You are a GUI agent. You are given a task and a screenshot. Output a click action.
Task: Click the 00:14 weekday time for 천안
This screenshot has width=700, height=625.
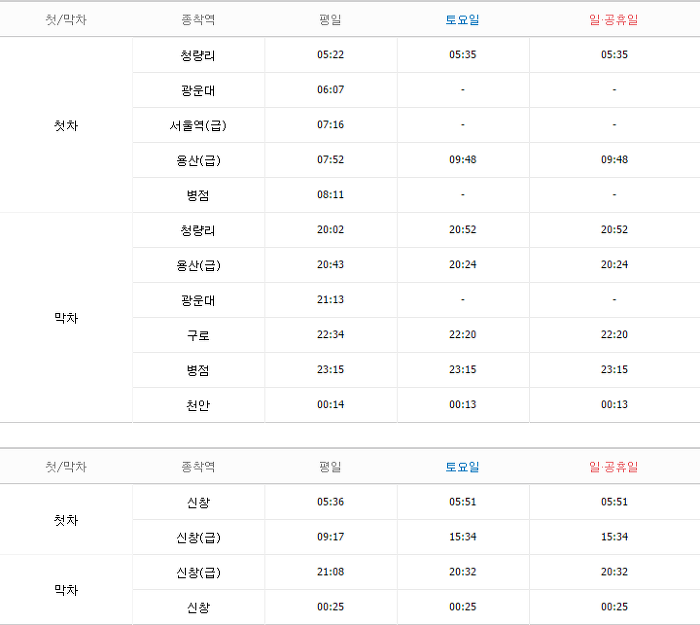pyautogui.click(x=330, y=404)
